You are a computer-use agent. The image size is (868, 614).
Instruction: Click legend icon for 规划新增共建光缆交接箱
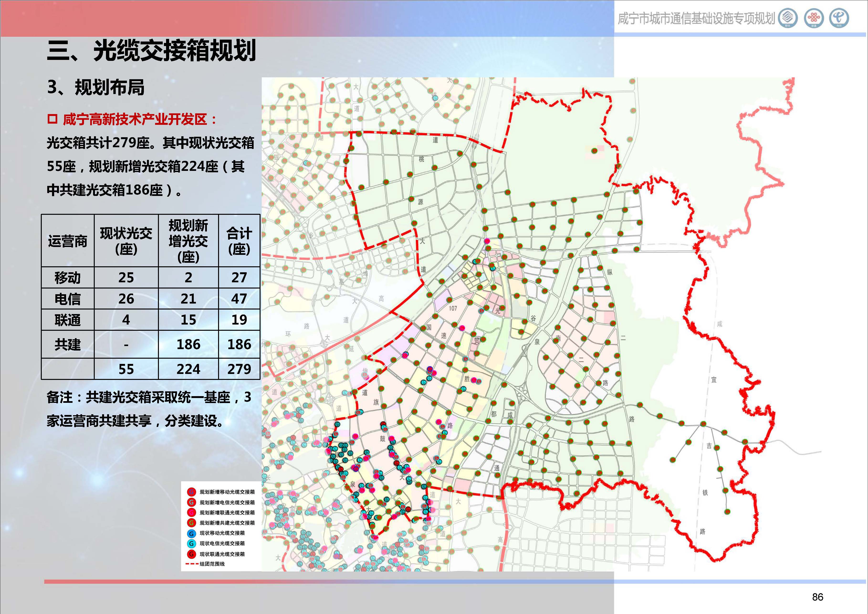191,523
